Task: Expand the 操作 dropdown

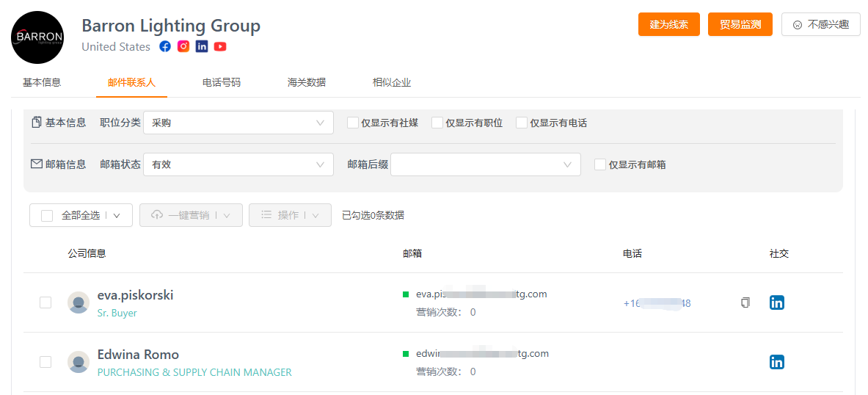Action: click(316, 216)
